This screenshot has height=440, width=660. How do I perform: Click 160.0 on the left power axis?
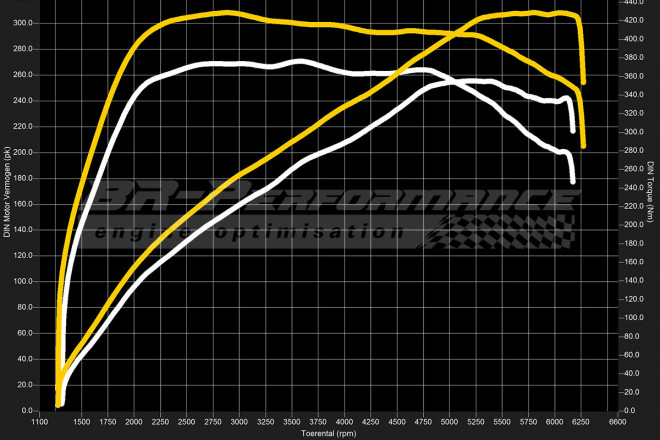pyautogui.click(x=23, y=204)
